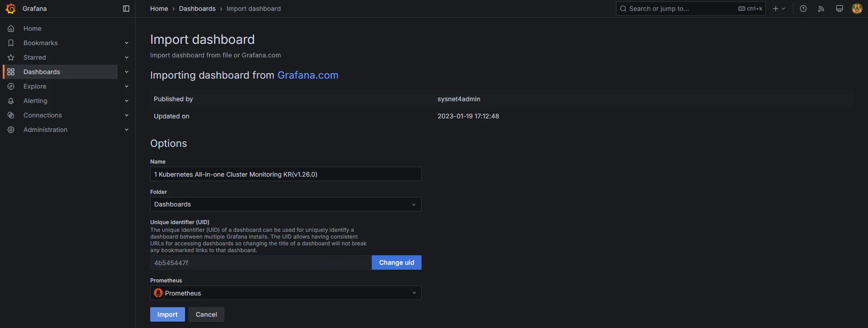The height and width of the screenshot is (328, 868).
Task: Click the plus New menu icon
Action: point(779,9)
